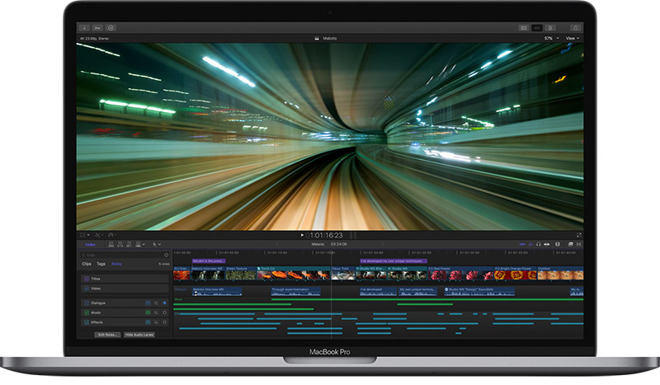Open the Select tool arrow dropdown
This screenshot has width=660, height=385.
[157, 244]
